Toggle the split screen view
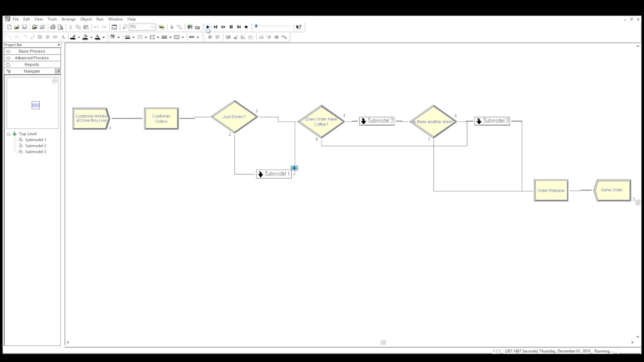 pos(114,27)
